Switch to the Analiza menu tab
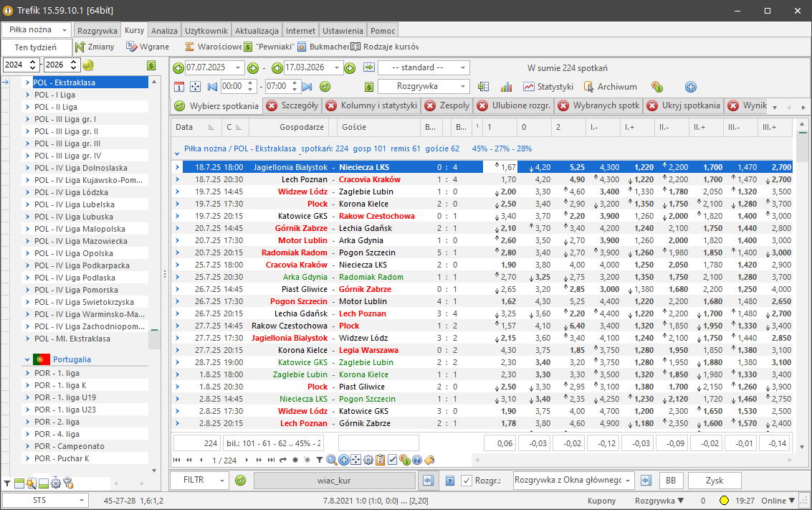Image resolution: width=812 pixels, height=510 pixels. (164, 31)
